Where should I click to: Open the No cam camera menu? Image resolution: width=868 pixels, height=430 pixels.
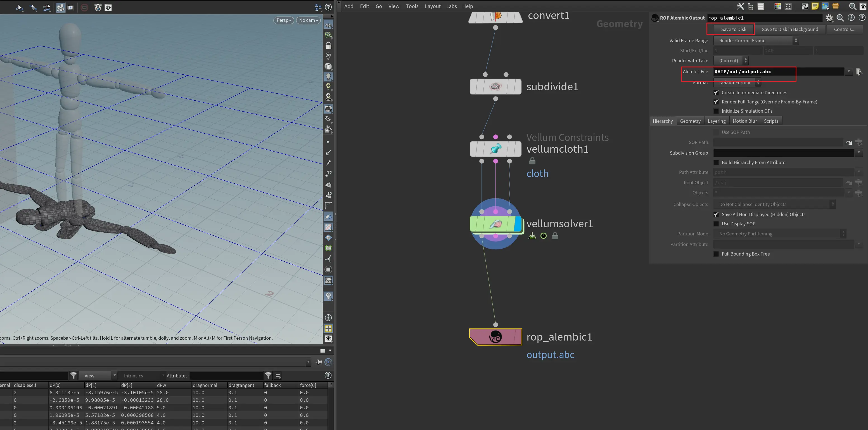point(308,20)
